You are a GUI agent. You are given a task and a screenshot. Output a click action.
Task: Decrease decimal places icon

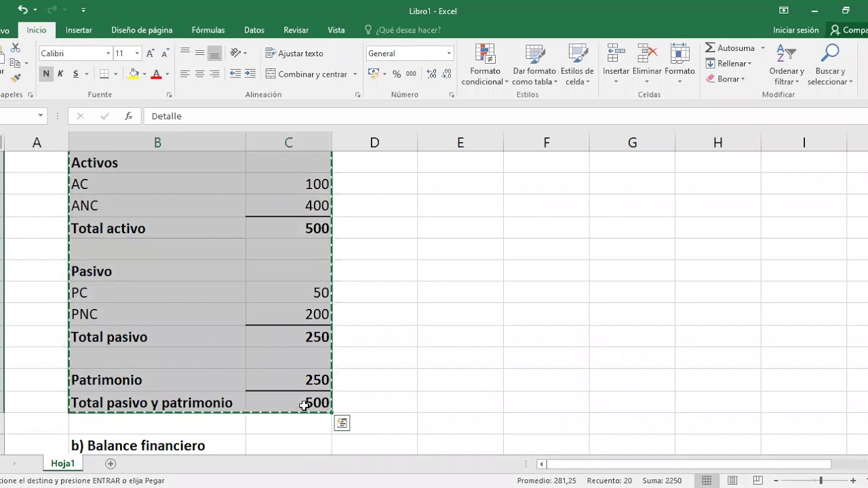click(x=446, y=74)
